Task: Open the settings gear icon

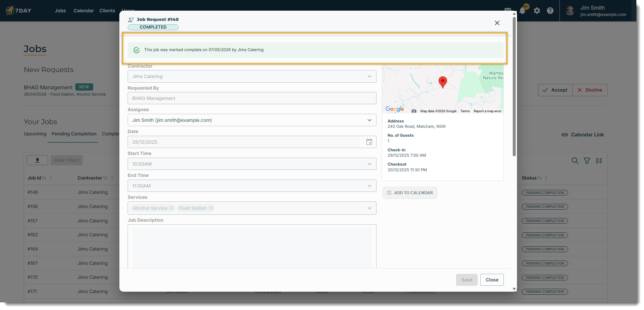Action: (x=537, y=11)
